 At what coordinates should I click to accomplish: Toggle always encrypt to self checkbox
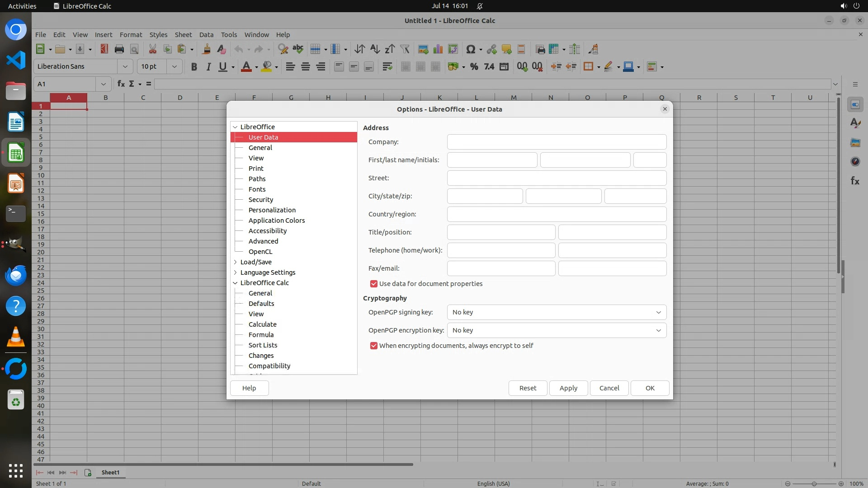click(374, 346)
